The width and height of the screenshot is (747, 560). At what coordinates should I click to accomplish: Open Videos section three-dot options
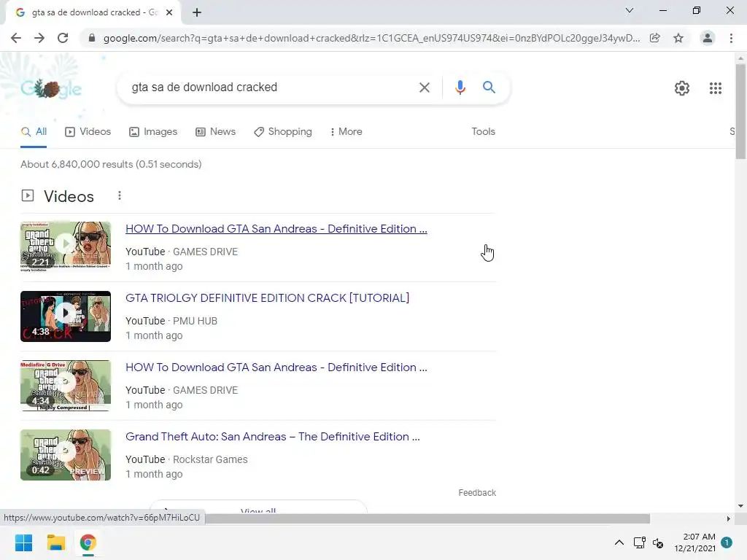[x=120, y=195]
